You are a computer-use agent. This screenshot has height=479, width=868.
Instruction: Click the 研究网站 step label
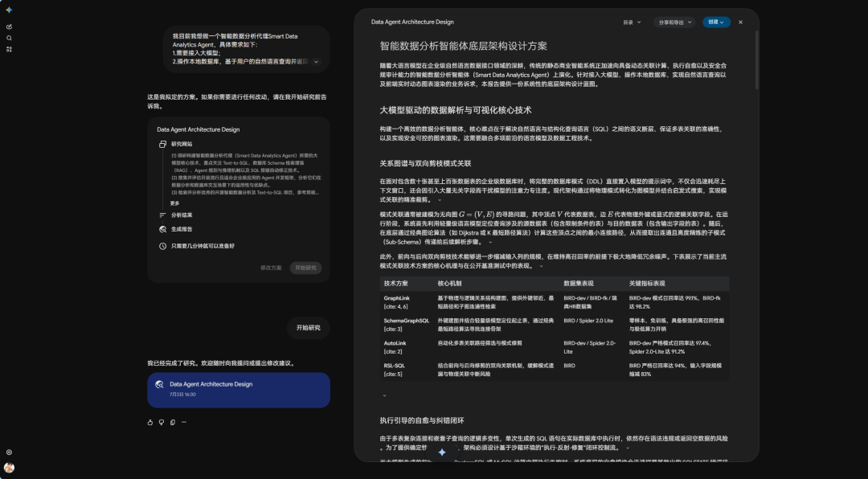coord(182,144)
